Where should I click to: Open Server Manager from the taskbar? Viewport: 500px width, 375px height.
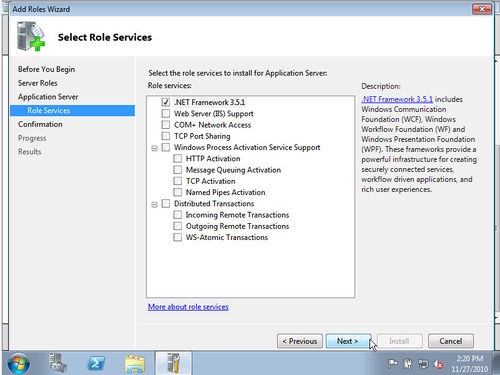pyautogui.click(x=58, y=363)
